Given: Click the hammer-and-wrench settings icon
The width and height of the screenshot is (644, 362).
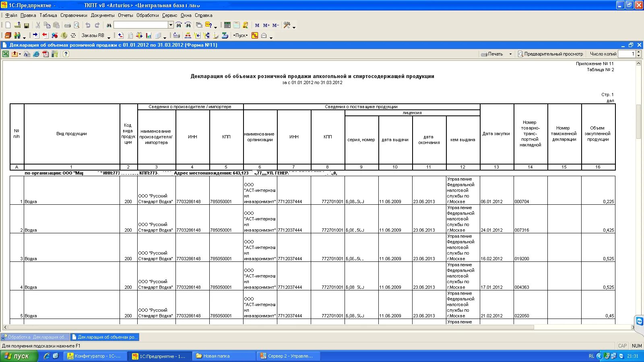Looking at the screenshot, I should pyautogui.click(x=287, y=25).
